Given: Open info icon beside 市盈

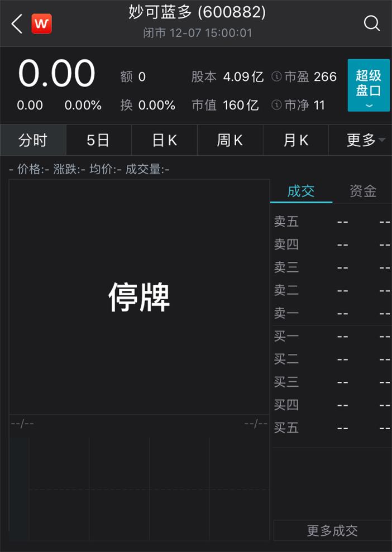Looking at the screenshot, I should pyautogui.click(x=276, y=76).
